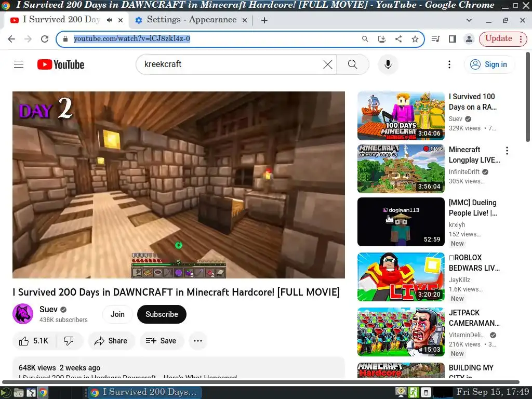532x399 pixels.
Task: Open a new tab
Action: click(x=264, y=20)
